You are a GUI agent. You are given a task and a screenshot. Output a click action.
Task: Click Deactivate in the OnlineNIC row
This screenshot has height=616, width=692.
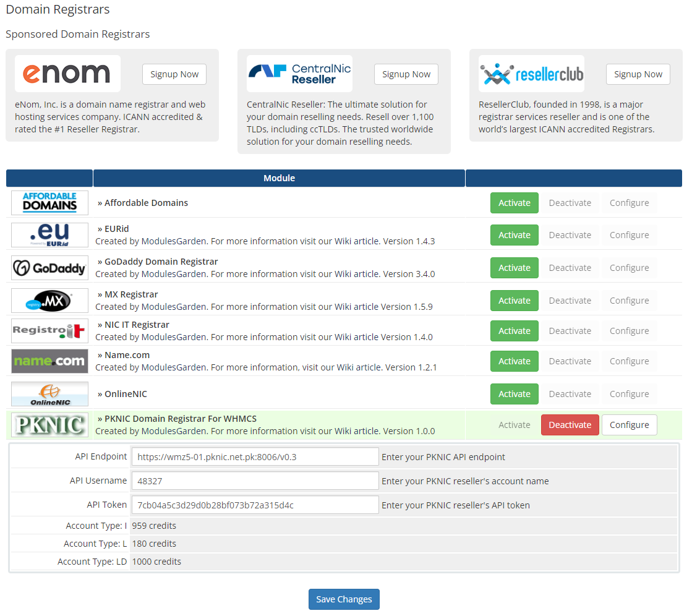tap(570, 394)
